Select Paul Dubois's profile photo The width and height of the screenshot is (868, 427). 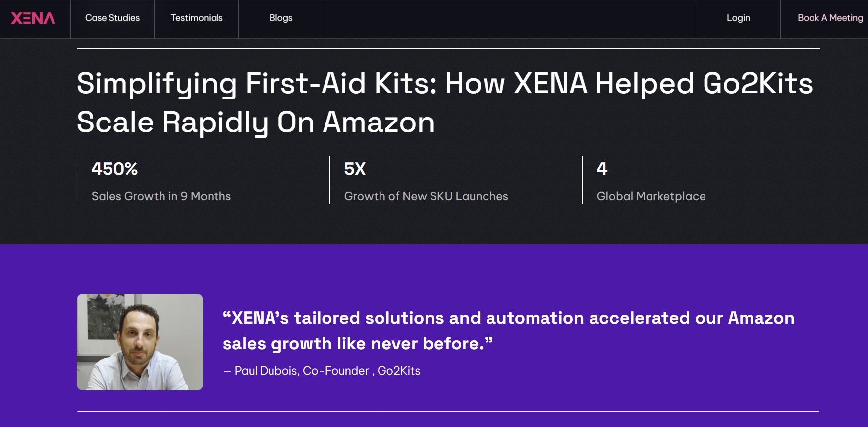[139, 342]
